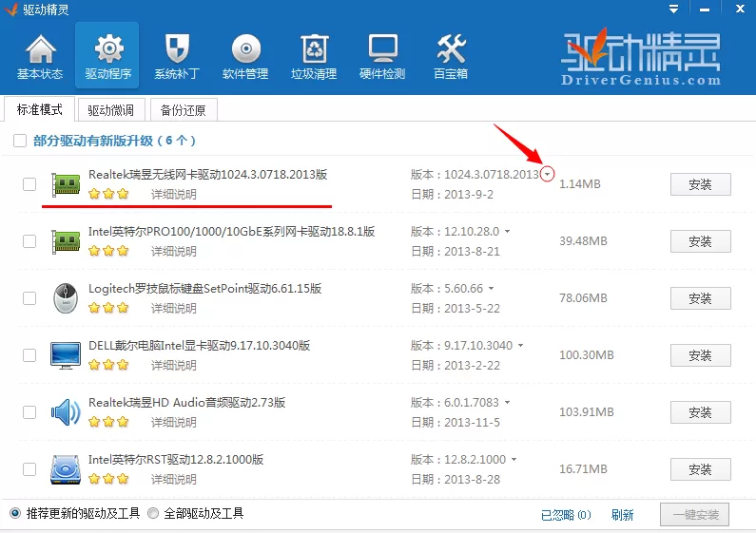This screenshot has width=756, height=533.
Task: Click the 39.48MB file size text
Action: [x=583, y=241]
